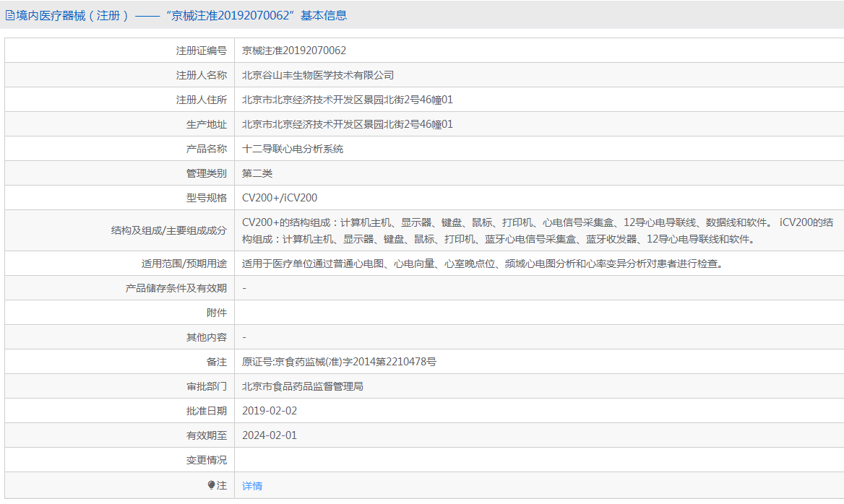Click the 注册人名称 row label

202,75
